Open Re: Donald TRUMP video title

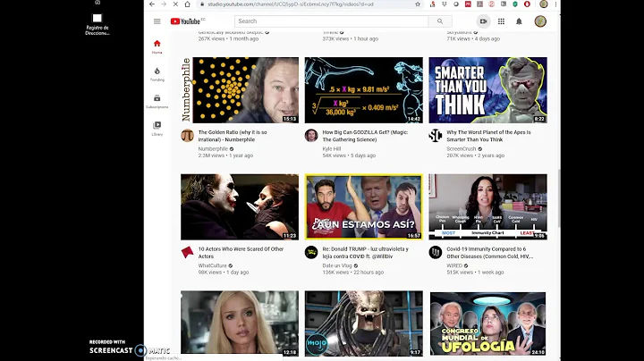365,253
